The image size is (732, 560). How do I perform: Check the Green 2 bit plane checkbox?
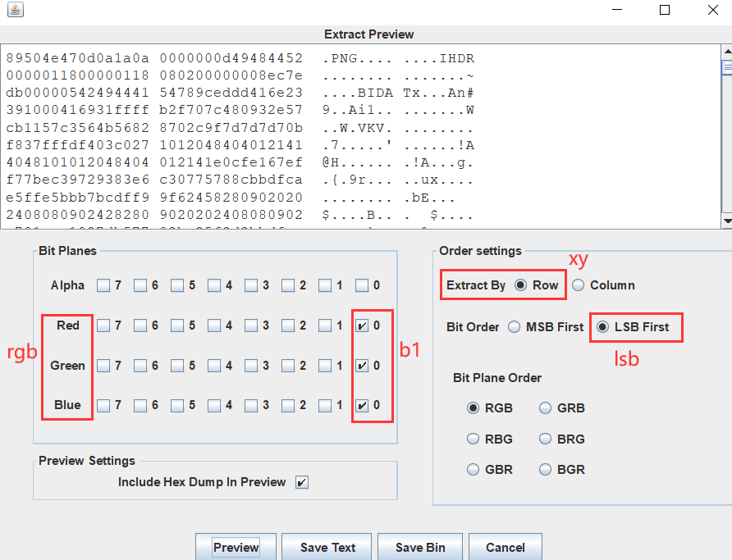pyautogui.click(x=287, y=366)
